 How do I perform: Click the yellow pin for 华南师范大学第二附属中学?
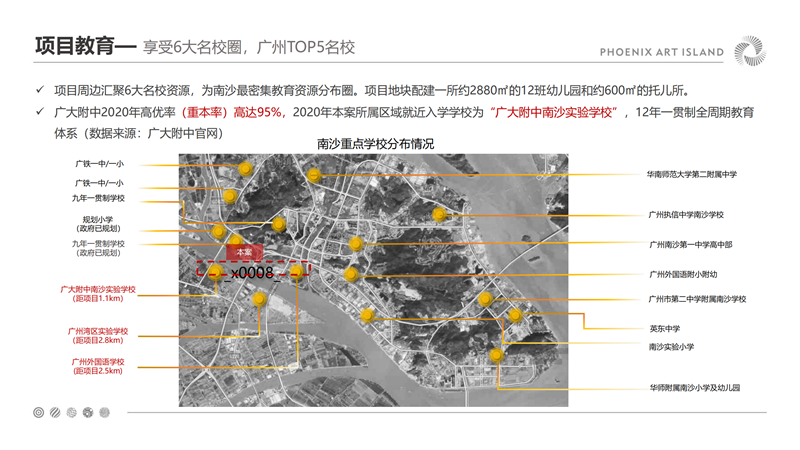pos(315,176)
